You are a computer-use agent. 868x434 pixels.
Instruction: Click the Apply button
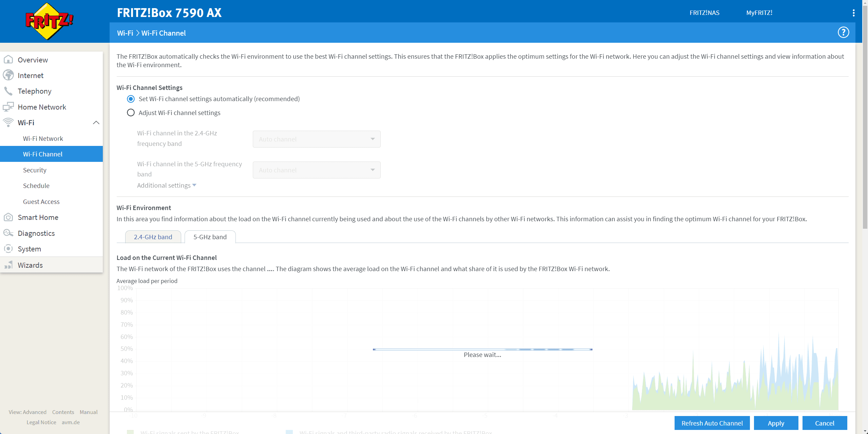pyautogui.click(x=776, y=423)
